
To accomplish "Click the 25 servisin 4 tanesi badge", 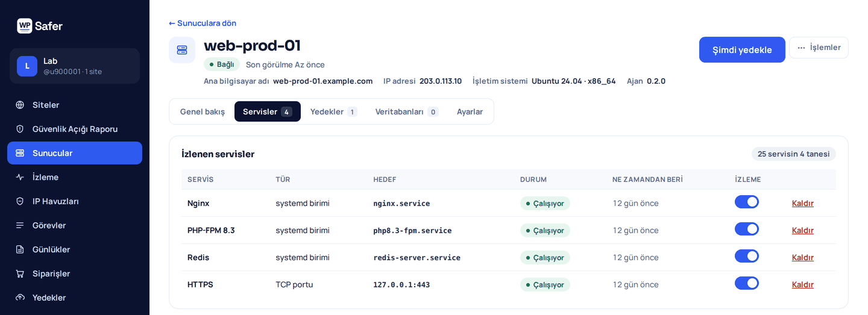I will (793, 154).
